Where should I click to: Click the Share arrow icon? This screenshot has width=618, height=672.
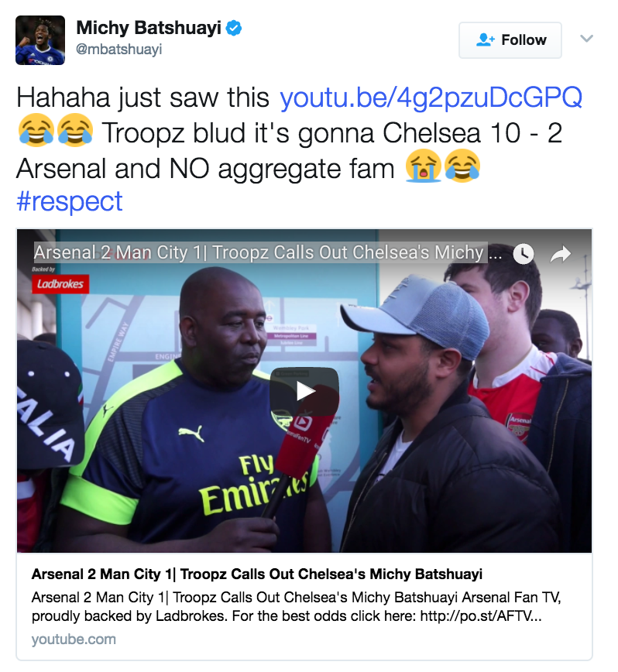pos(561,254)
